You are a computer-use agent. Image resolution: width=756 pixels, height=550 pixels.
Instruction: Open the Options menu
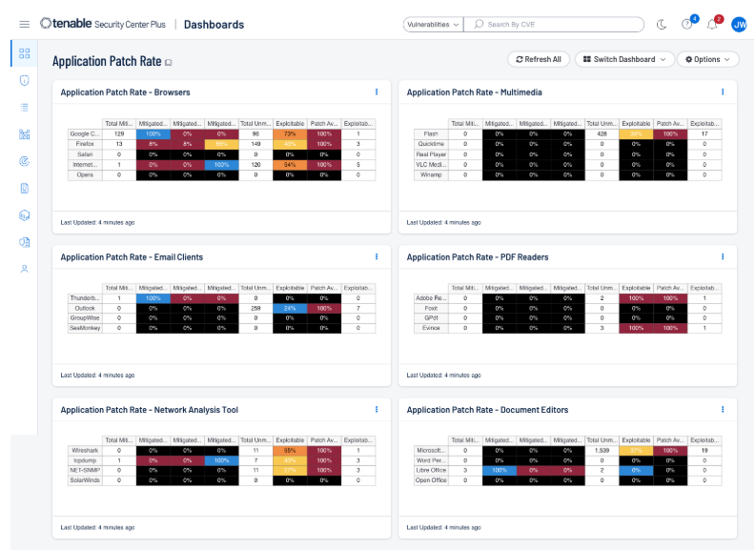tap(707, 59)
